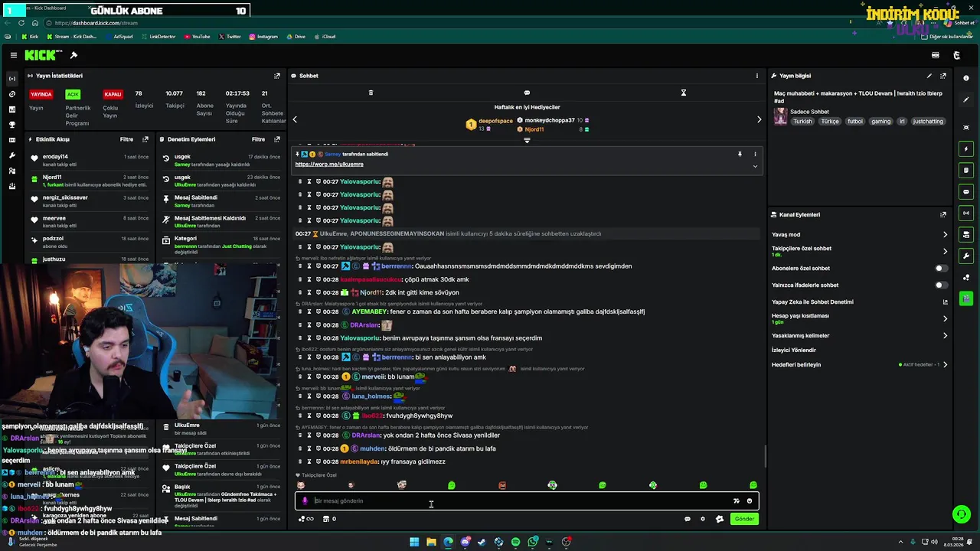The image size is (980, 551).
Task: Open Filtre in Etkinlik Akışı panel
Action: [x=126, y=139]
